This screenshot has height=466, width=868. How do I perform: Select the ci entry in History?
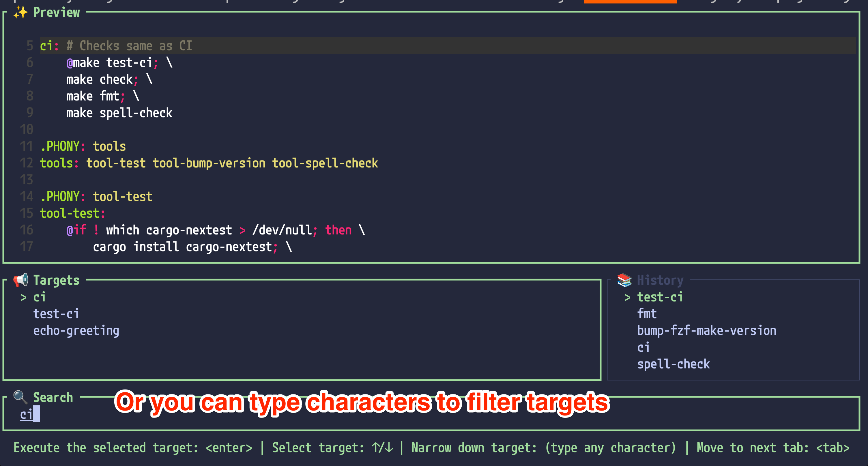[x=643, y=347]
